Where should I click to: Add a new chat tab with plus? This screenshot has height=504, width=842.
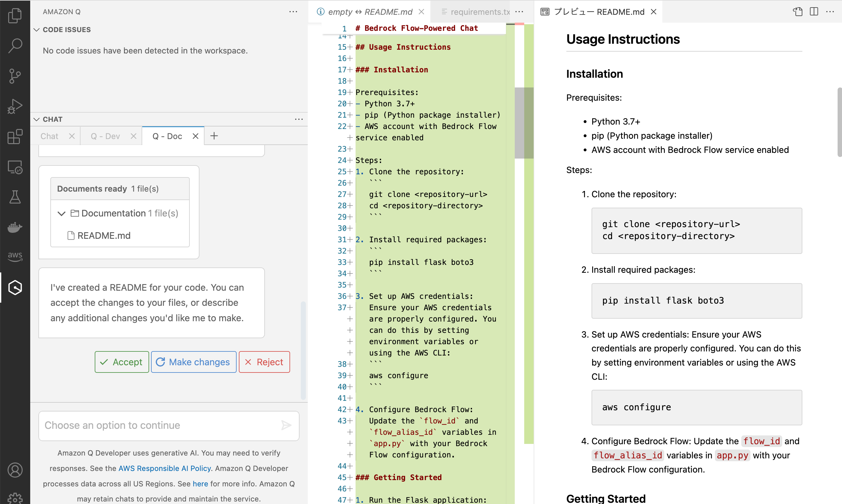[214, 136]
